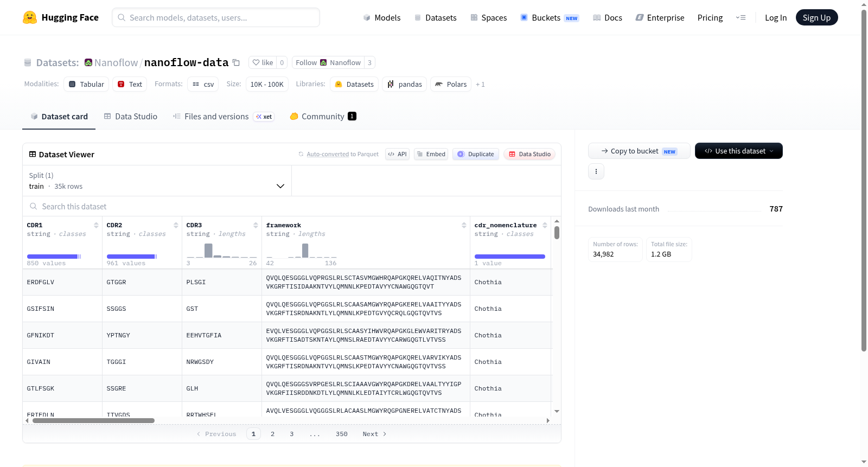The image size is (868, 467).
Task: Click Copy to bucket button
Action: coord(639,151)
